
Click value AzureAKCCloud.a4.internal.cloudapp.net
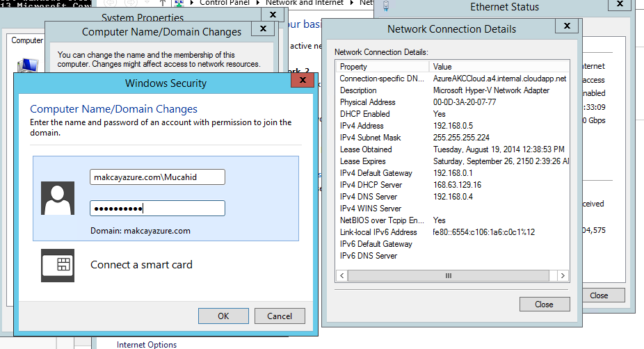tap(500, 79)
